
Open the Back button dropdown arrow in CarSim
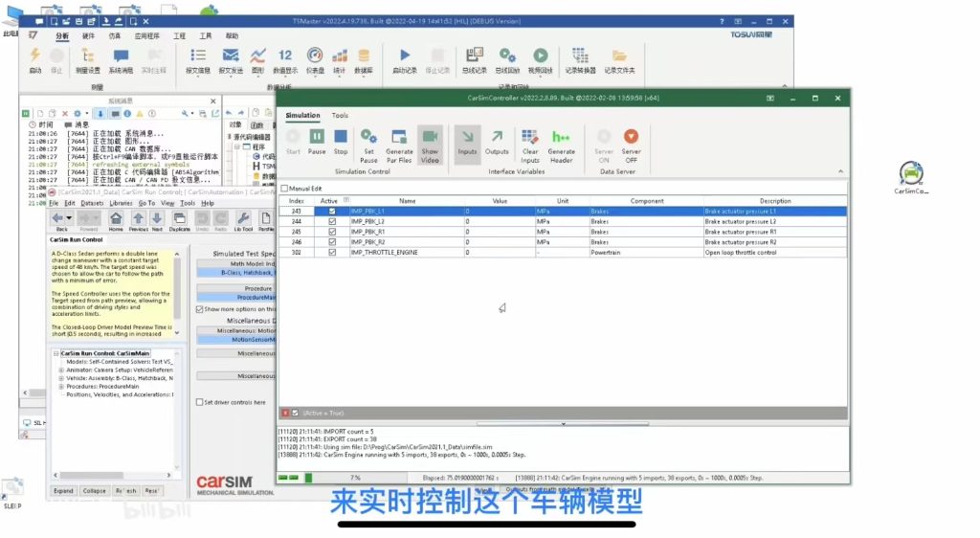tap(69, 218)
